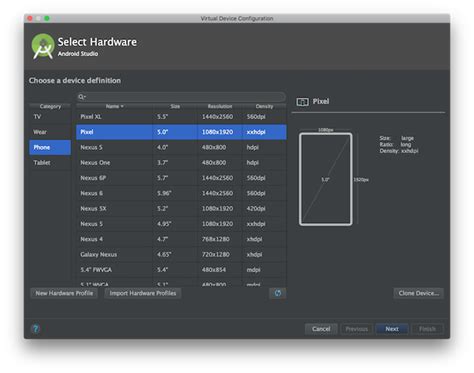The height and width of the screenshot is (373, 474).
Task: Click the phone screen preview outline
Action: pyautogui.click(x=326, y=179)
